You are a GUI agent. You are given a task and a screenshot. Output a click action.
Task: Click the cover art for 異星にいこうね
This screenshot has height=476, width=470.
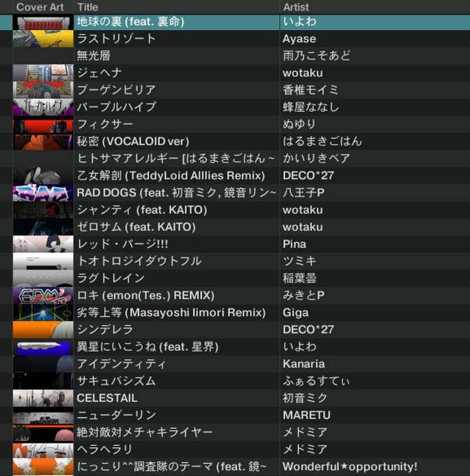coord(43,346)
